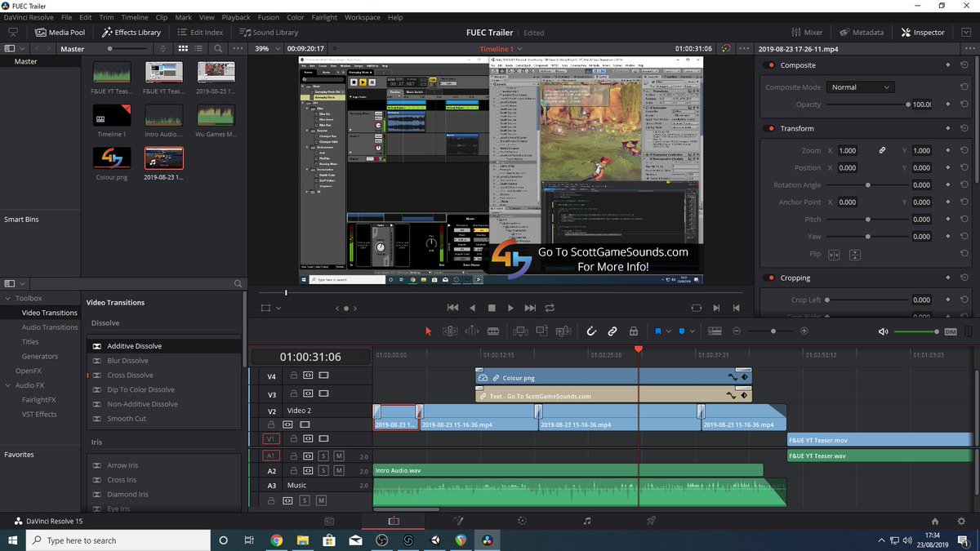The width and height of the screenshot is (980, 551).
Task: Toggle the Position Lock padlock icon
Action: click(633, 331)
